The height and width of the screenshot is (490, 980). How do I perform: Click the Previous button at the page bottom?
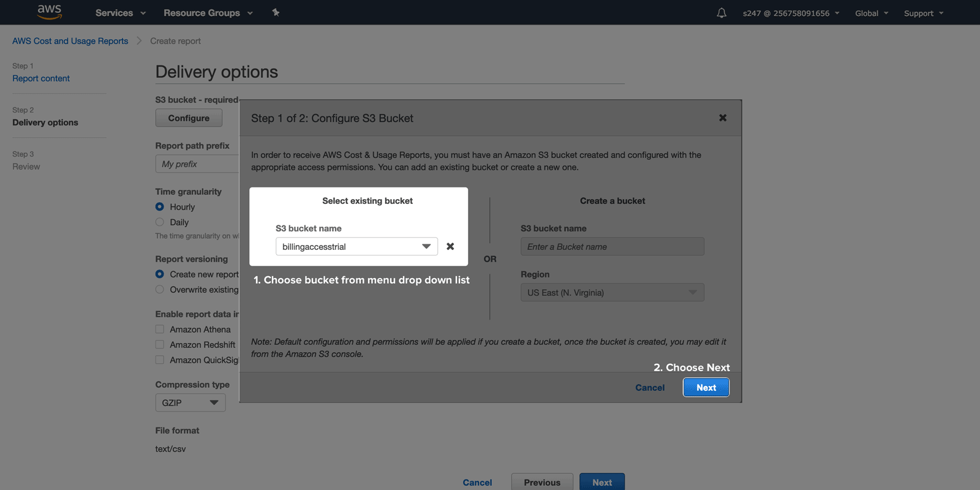(542, 482)
